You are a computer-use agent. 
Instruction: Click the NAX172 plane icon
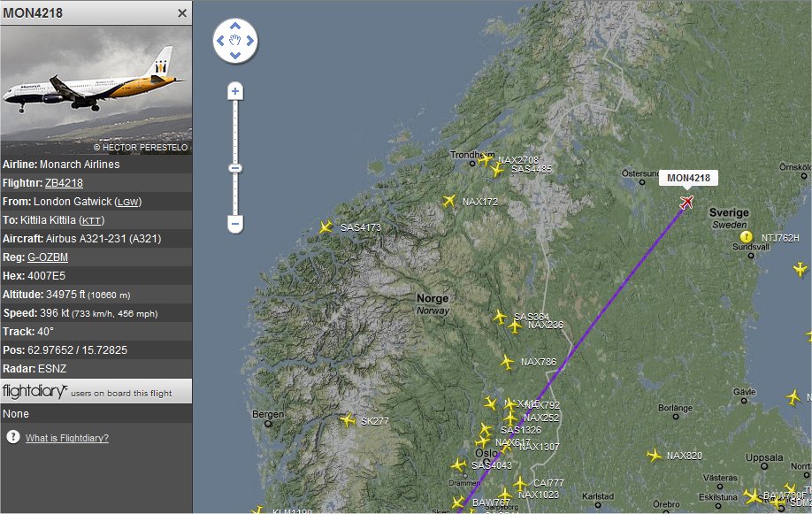pos(449,201)
